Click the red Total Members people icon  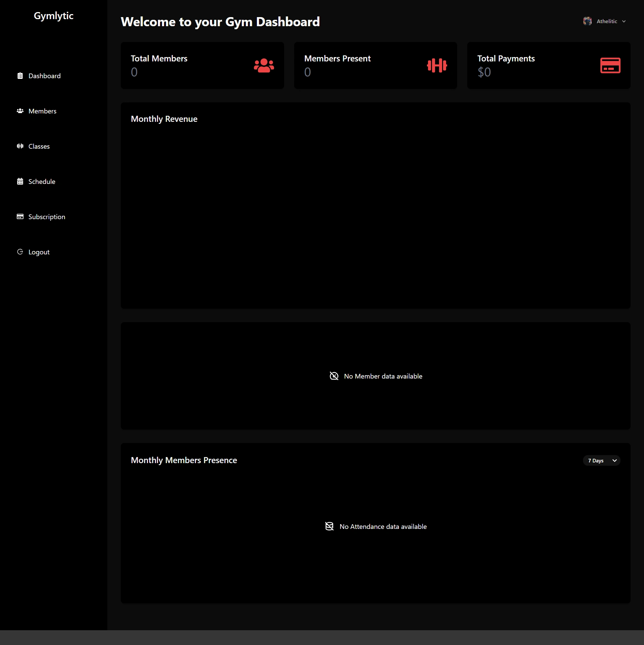[264, 65]
